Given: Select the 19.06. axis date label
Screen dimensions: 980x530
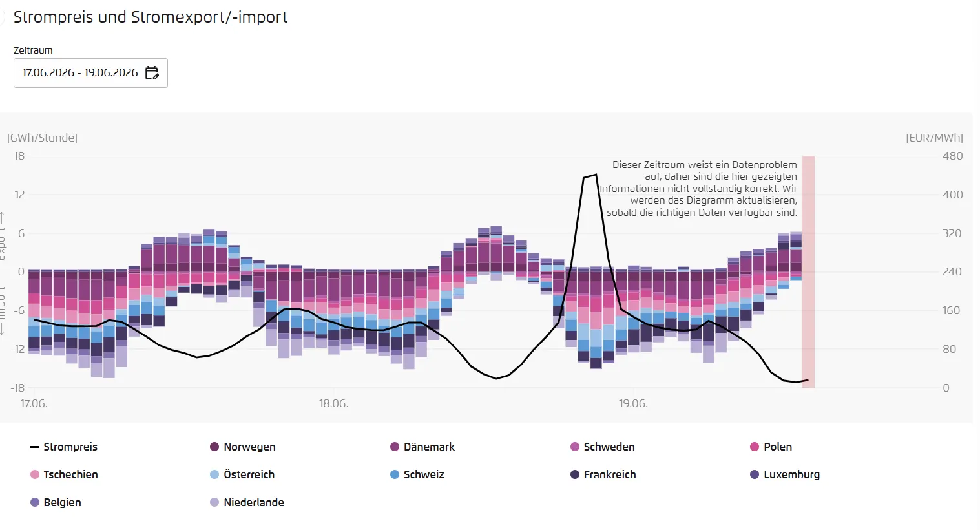Looking at the screenshot, I should tap(633, 403).
